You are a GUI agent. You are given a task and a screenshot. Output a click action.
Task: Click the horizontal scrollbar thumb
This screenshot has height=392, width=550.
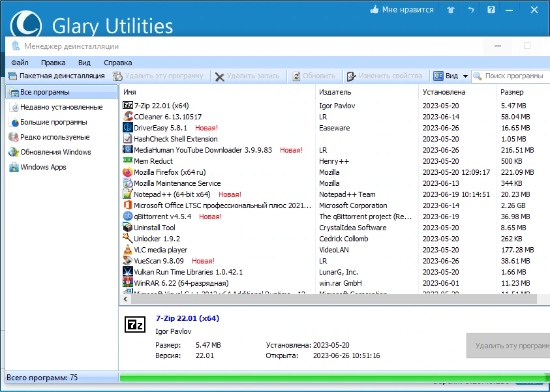click(334, 299)
